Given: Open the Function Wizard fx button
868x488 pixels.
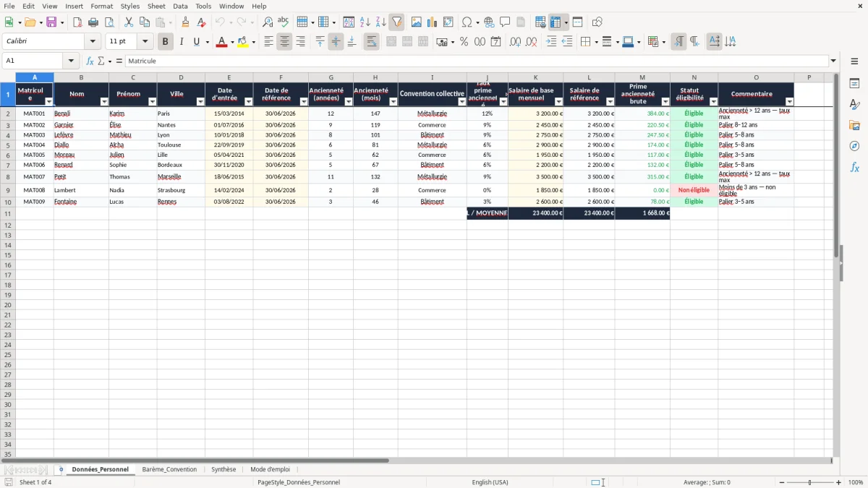Looking at the screenshot, I should [x=90, y=61].
